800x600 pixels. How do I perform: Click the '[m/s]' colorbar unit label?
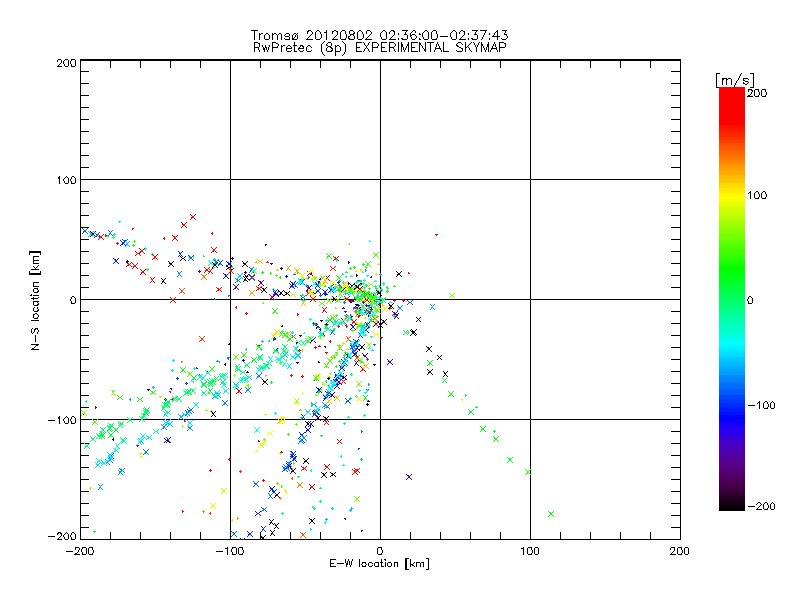tap(735, 80)
